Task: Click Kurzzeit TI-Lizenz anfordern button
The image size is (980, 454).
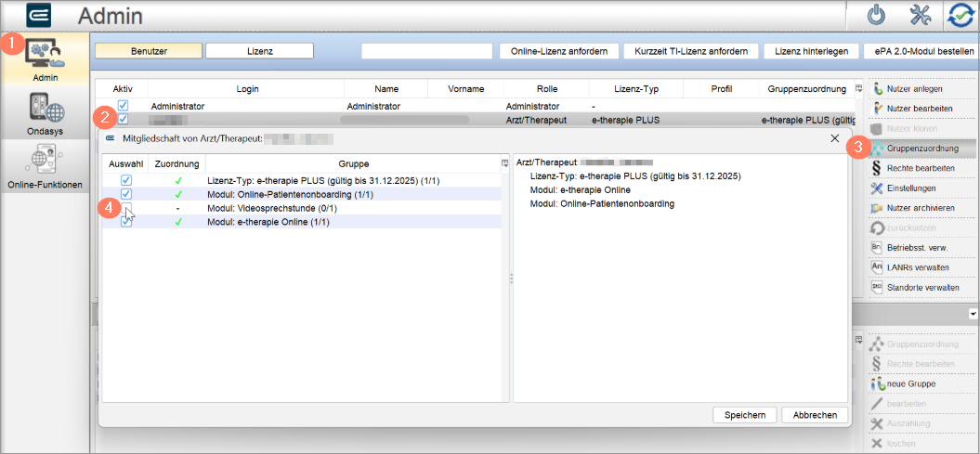Action: 691,51
